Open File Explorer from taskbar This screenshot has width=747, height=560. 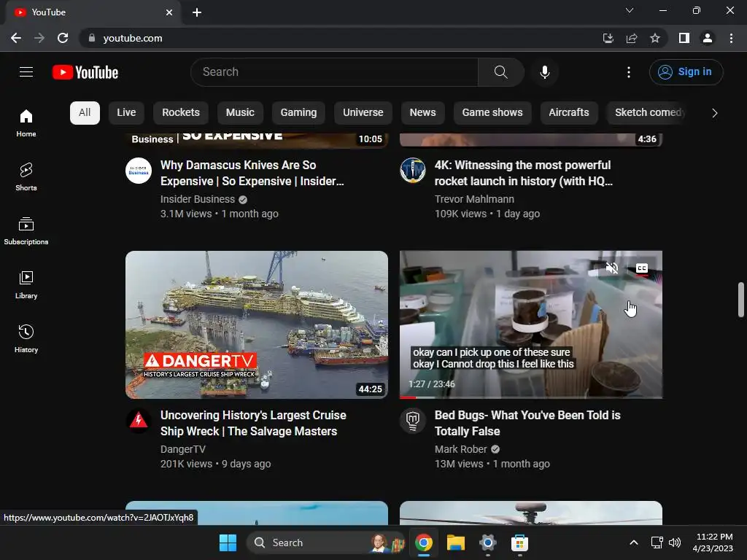[455, 542]
